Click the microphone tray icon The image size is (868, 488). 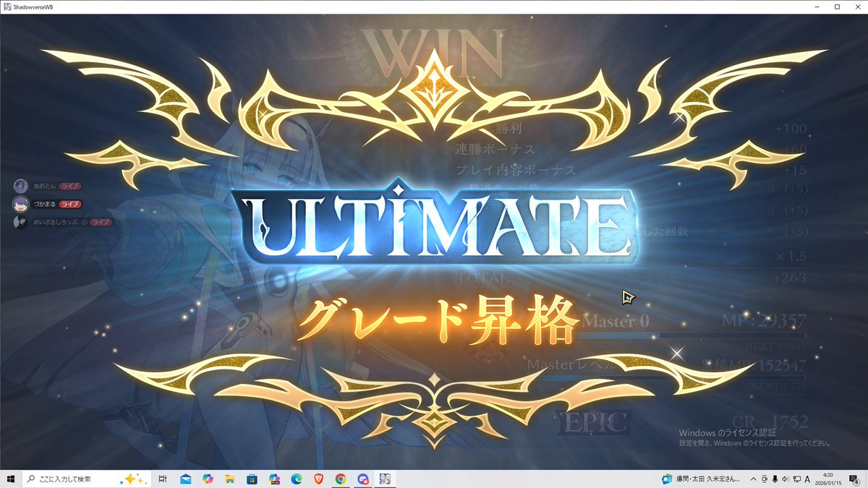point(775,479)
